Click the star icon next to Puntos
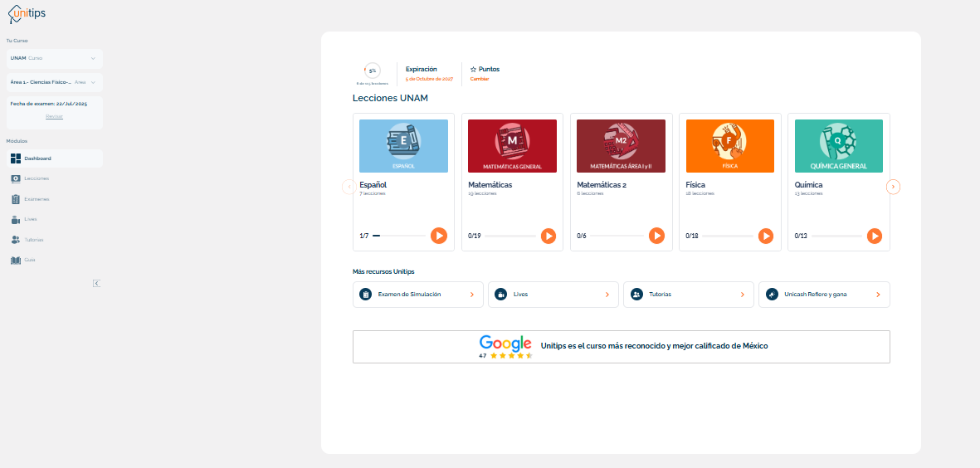Viewport: 980px width, 468px height. pos(473,70)
